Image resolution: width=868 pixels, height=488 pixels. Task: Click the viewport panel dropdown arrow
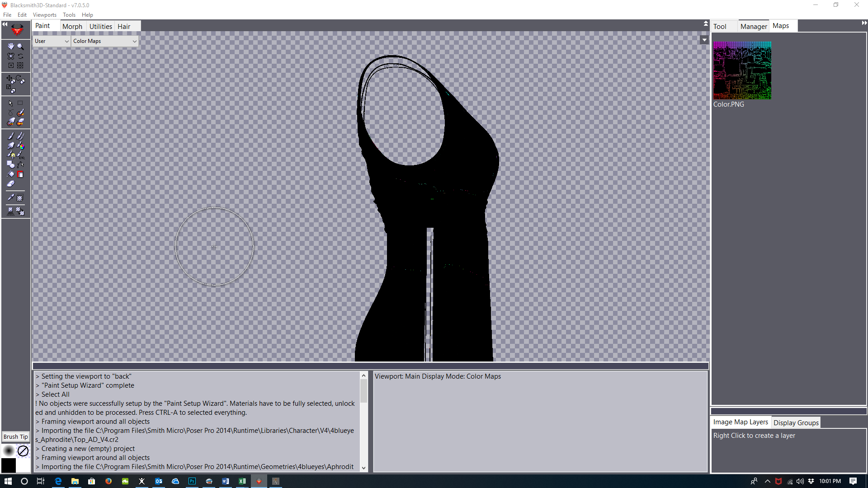(x=704, y=40)
